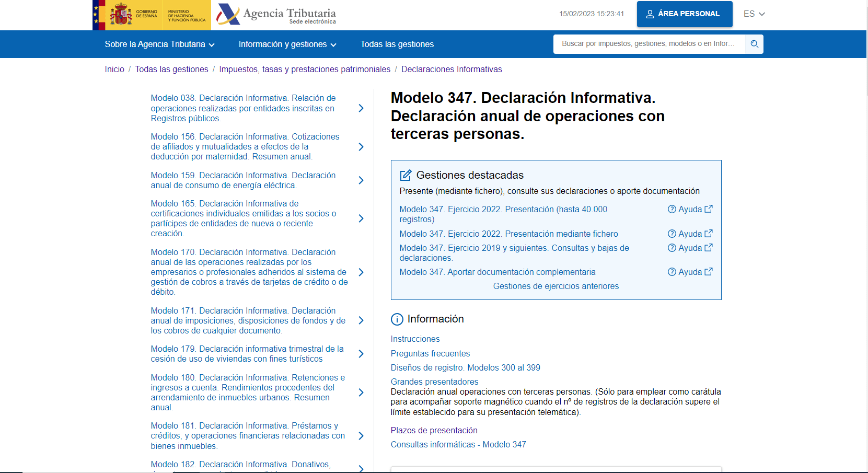Expand the Información y gestiones menu
The image size is (868, 473).
point(287,44)
